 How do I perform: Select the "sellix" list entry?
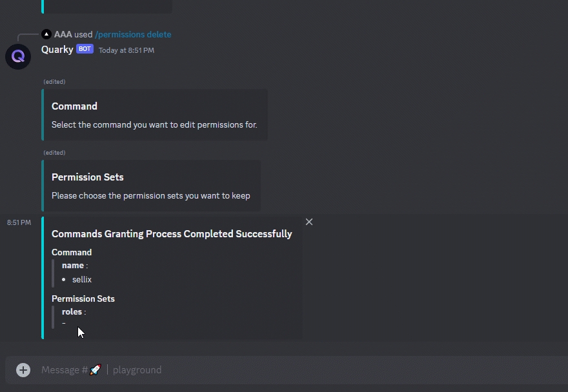tap(82, 279)
